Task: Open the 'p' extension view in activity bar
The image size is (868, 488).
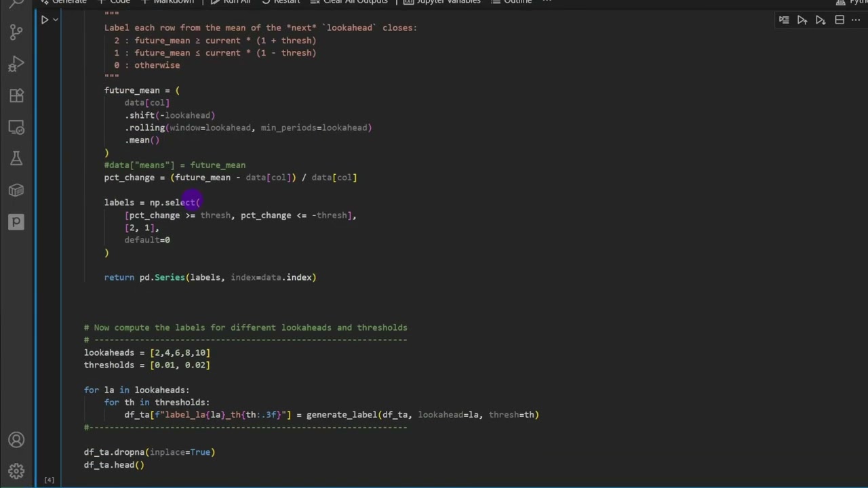Action: (x=16, y=222)
